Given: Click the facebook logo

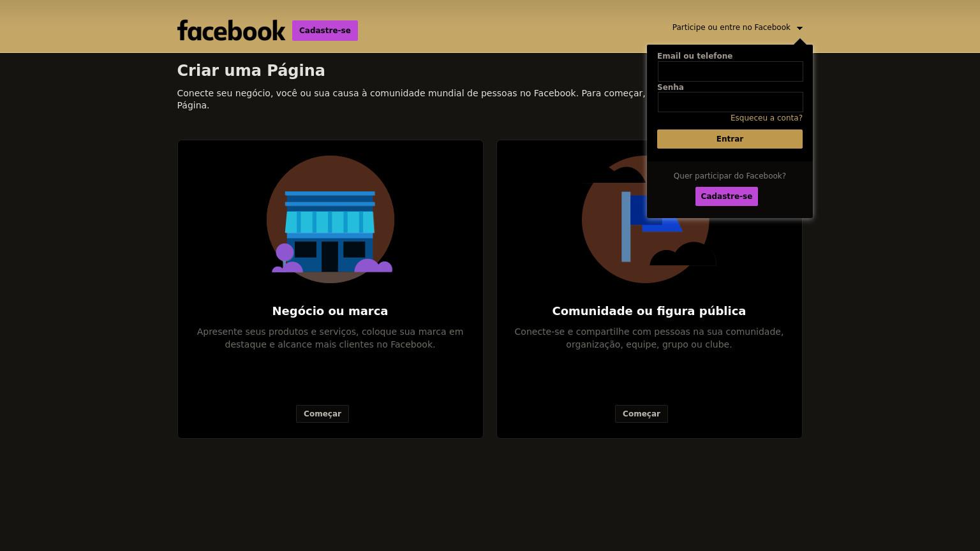Looking at the screenshot, I should [231, 30].
